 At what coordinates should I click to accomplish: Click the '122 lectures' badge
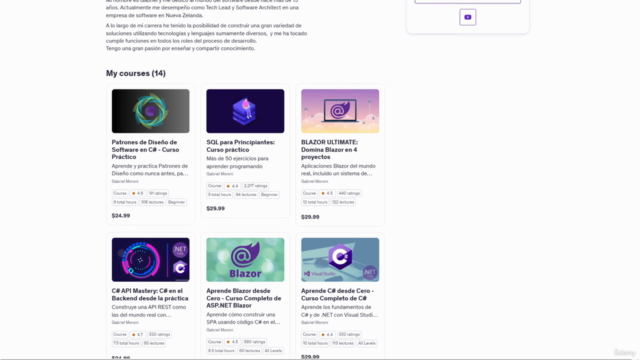point(343,202)
